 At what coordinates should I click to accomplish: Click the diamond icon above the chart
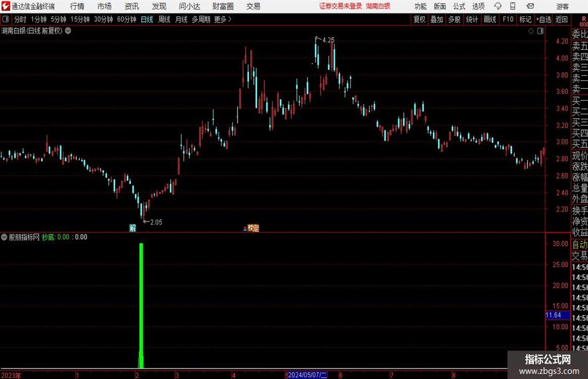pyautogui.click(x=531, y=31)
